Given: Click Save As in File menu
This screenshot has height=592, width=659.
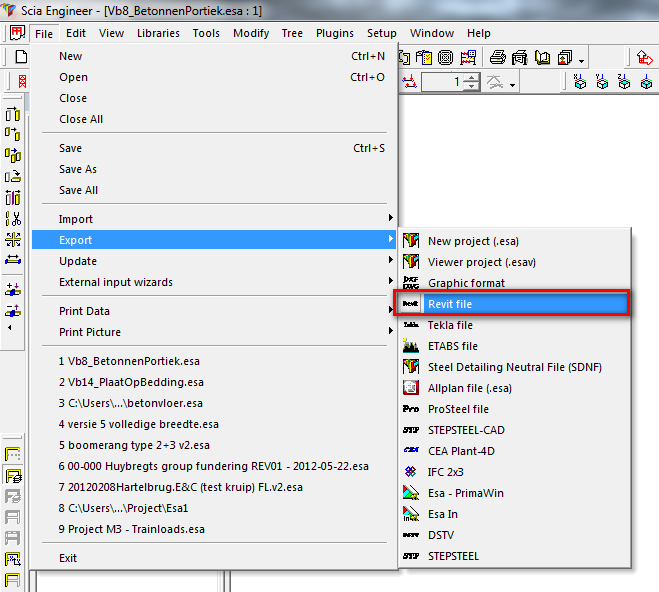Looking at the screenshot, I should (x=78, y=169).
